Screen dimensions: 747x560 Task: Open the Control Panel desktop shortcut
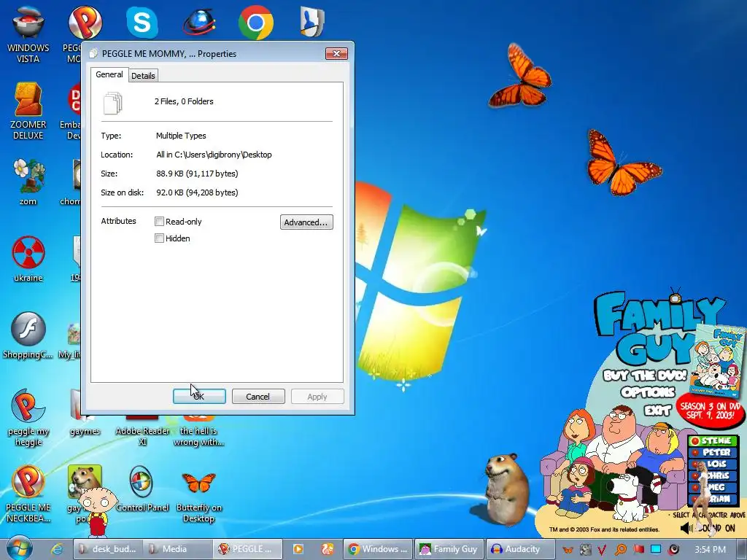point(142,489)
